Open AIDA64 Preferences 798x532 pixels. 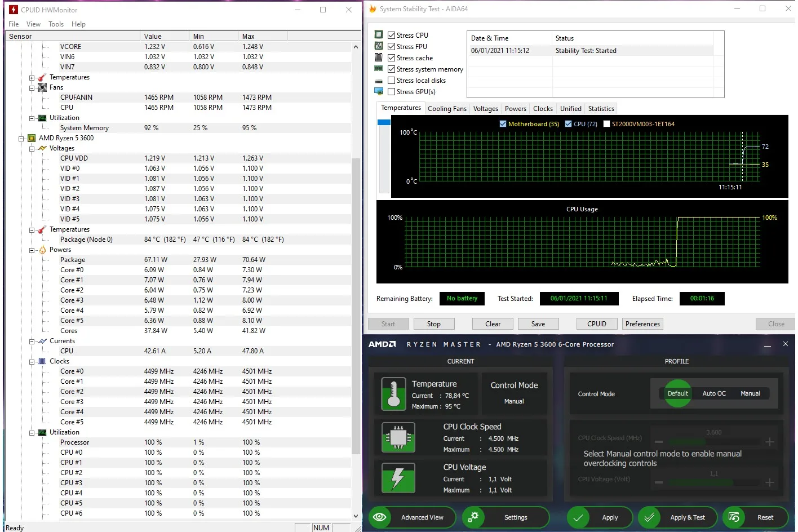(642, 324)
